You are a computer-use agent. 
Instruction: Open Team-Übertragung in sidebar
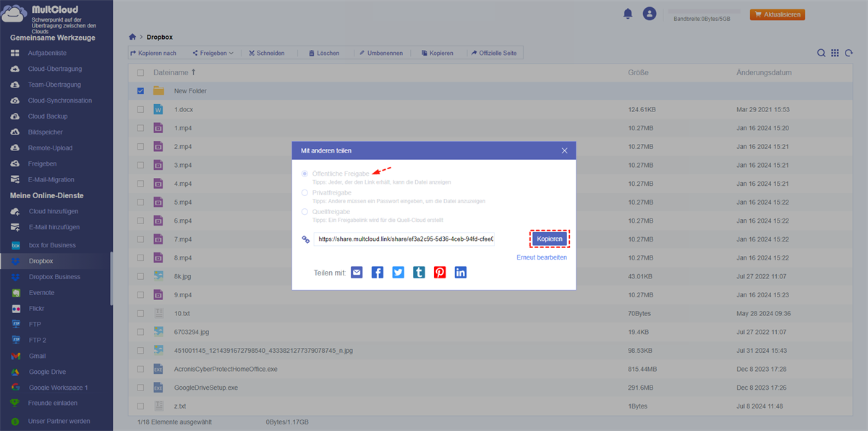56,85
